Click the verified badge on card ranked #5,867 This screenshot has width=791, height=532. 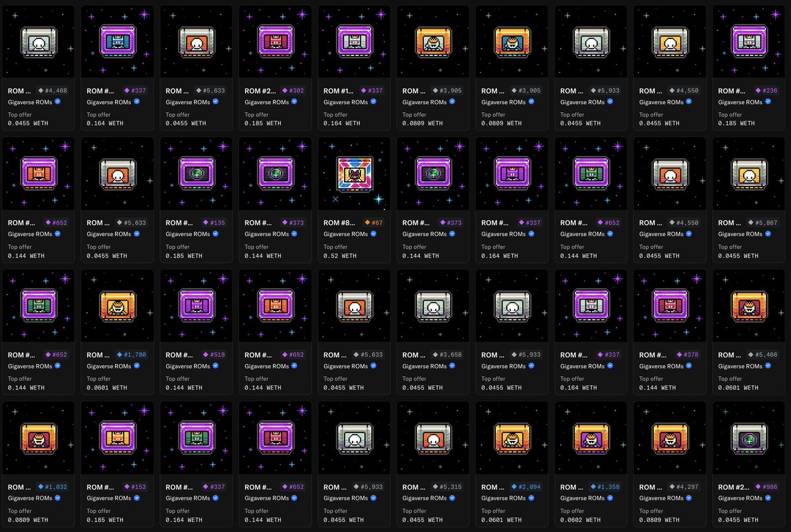768,234
